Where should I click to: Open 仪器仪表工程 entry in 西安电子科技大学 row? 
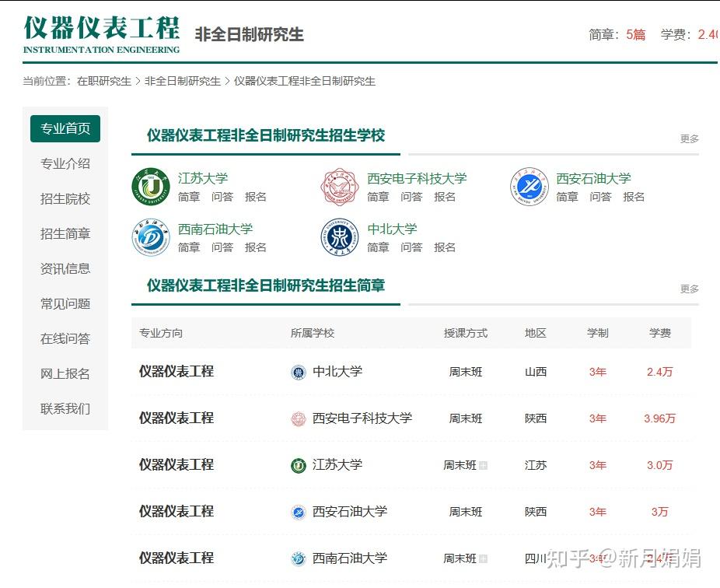[177, 418]
